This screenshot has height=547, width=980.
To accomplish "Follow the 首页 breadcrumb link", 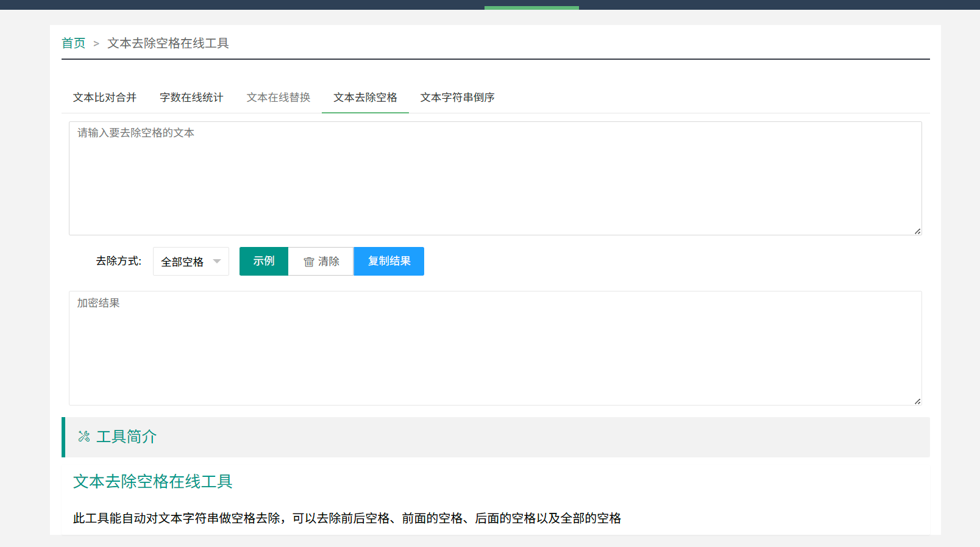I will 74,43.
